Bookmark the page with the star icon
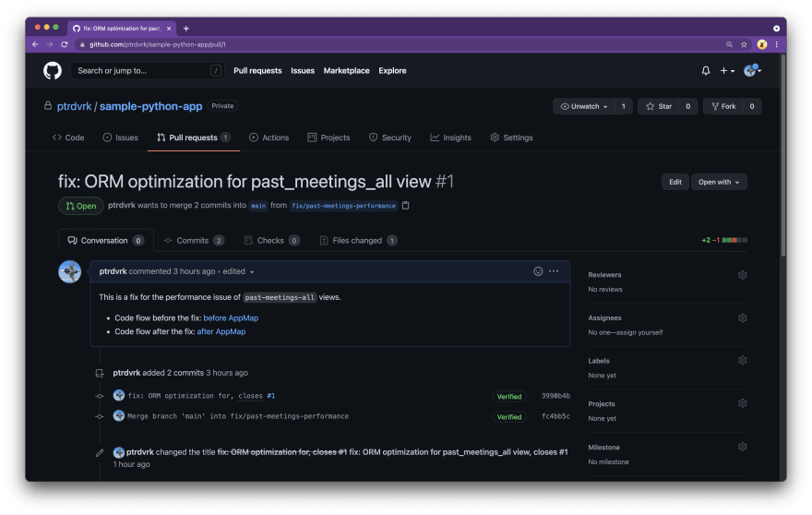The height and width of the screenshot is (515, 812). point(744,44)
